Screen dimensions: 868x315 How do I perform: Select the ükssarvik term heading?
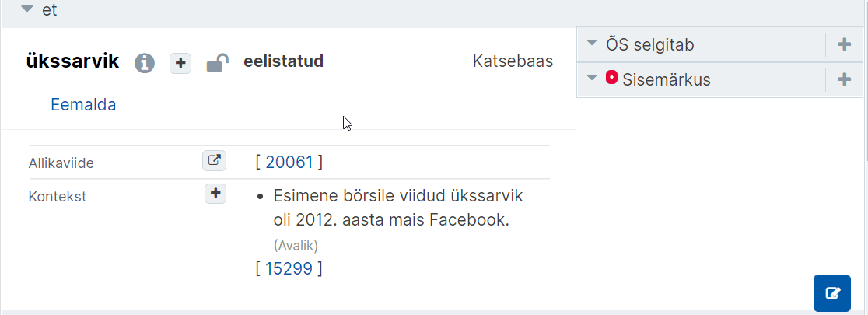point(72,62)
